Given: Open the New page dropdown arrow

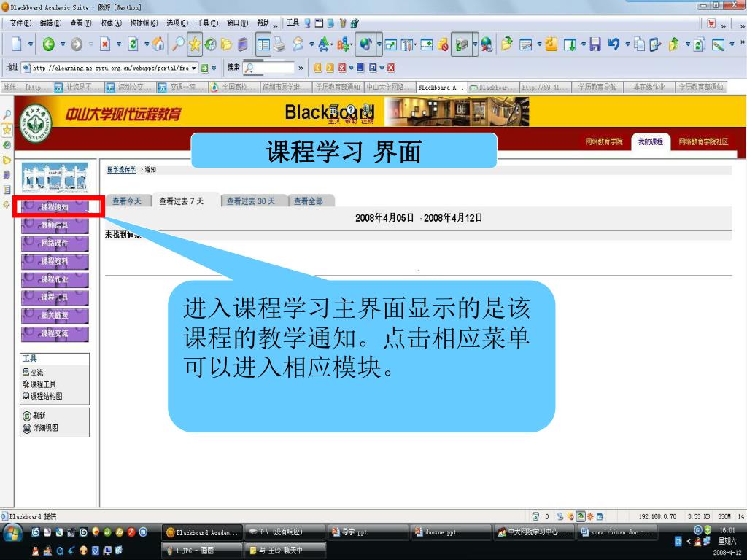Looking at the screenshot, I should tap(31, 44).
